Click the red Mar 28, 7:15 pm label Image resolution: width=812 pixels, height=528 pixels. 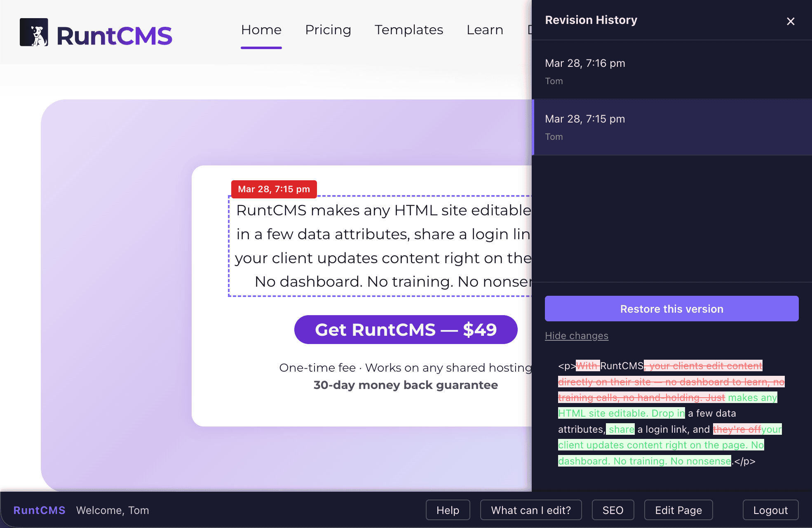click(x=274, y=189)
